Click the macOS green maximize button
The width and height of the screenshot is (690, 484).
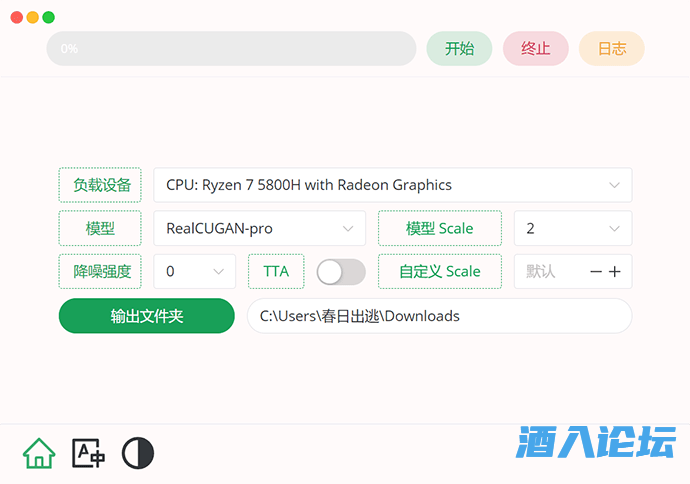[x=49, y=17]
